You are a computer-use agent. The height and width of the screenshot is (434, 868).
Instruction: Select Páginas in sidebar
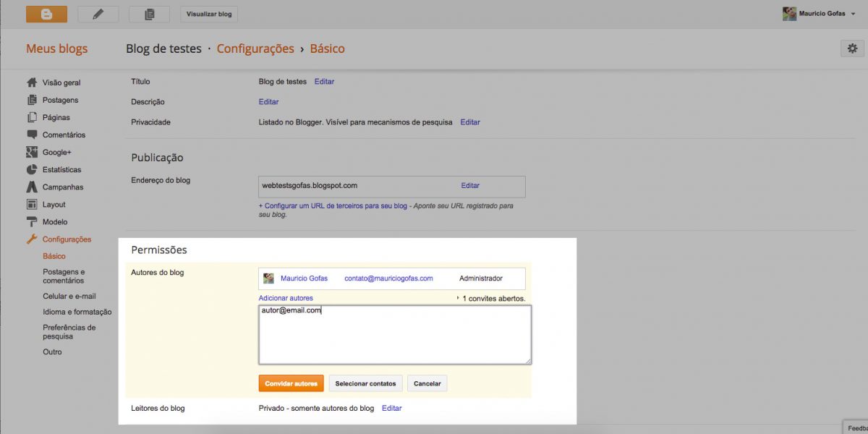tap(56, 117)
